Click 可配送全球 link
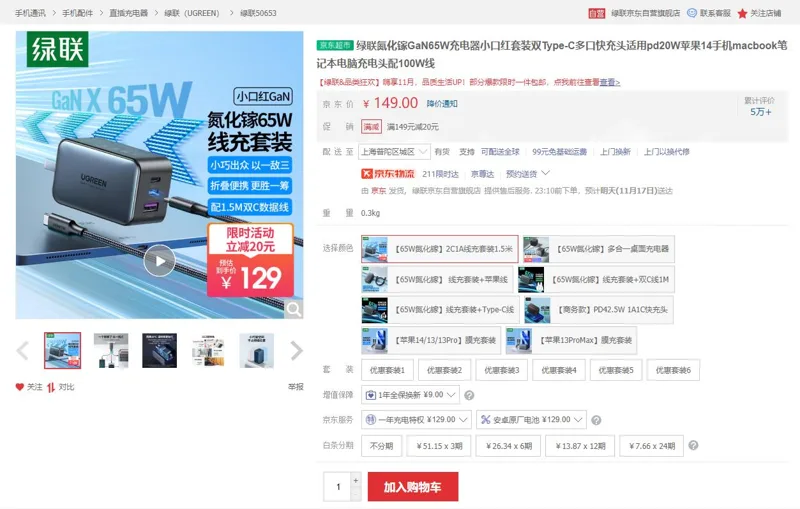Screen dimensions: 800x509 500,152
